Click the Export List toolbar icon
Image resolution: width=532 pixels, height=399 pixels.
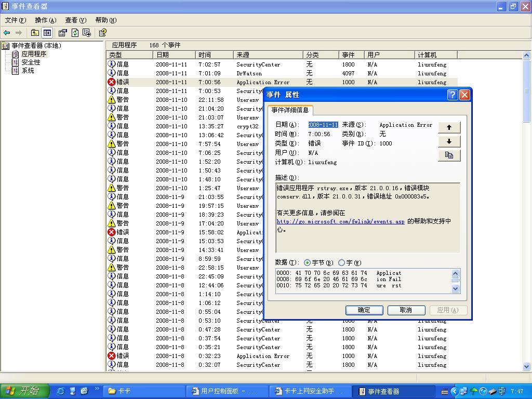click(86, 33)
